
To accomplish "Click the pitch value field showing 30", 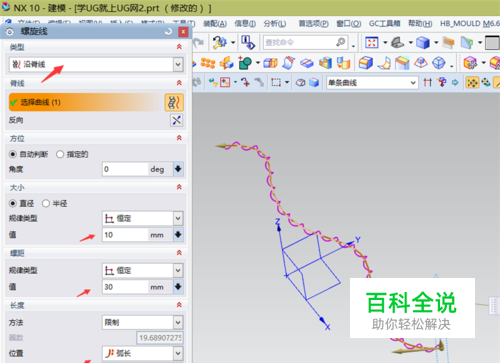I will click(125, 287).
